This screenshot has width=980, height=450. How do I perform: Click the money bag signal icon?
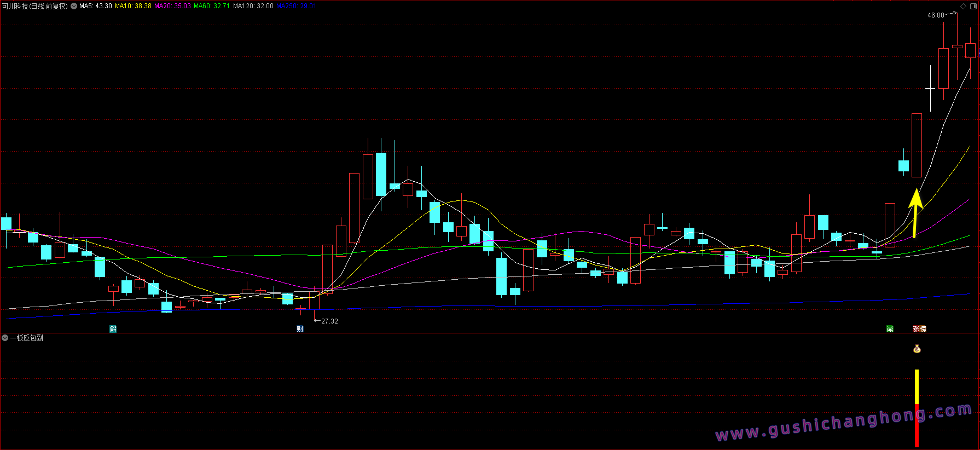917,349
